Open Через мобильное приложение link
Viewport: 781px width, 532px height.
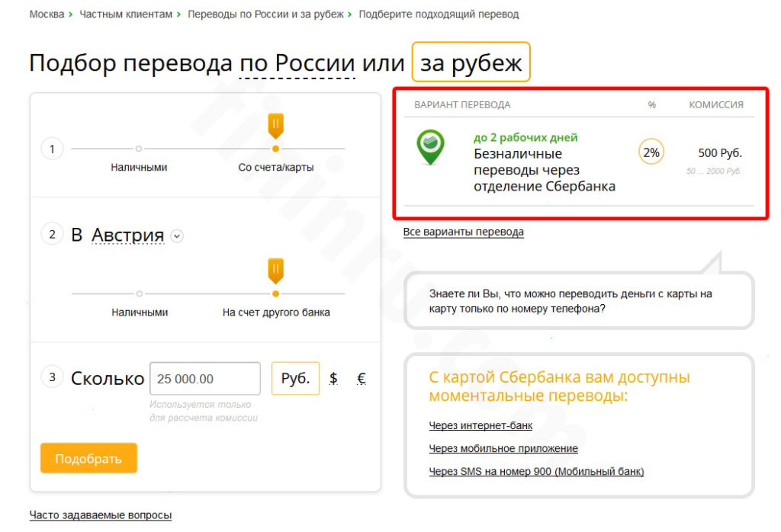(503, 448)
